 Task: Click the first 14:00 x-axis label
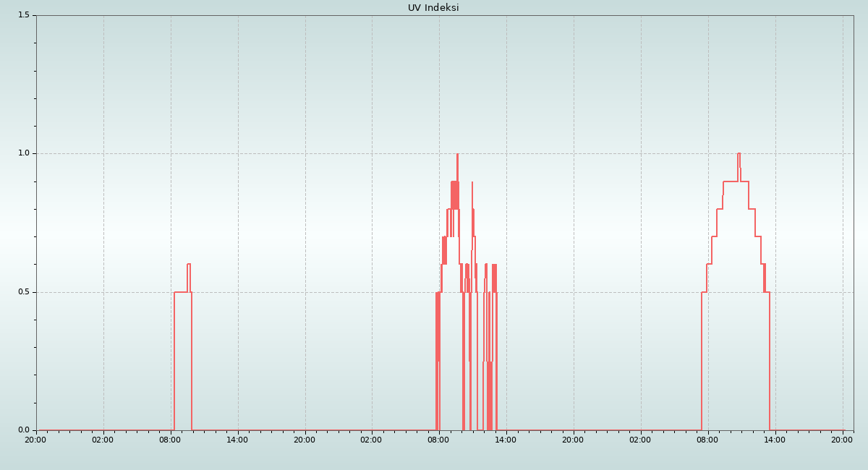[237, 440]
